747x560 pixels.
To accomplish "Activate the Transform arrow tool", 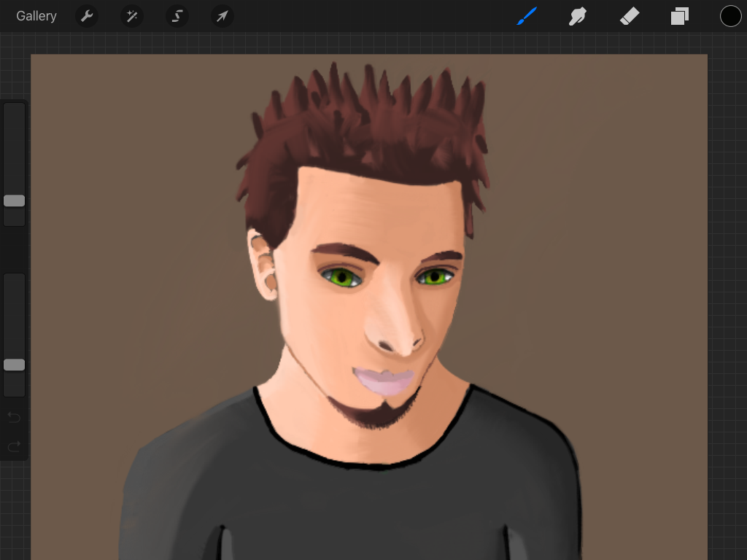I will [x=222, y=16].
